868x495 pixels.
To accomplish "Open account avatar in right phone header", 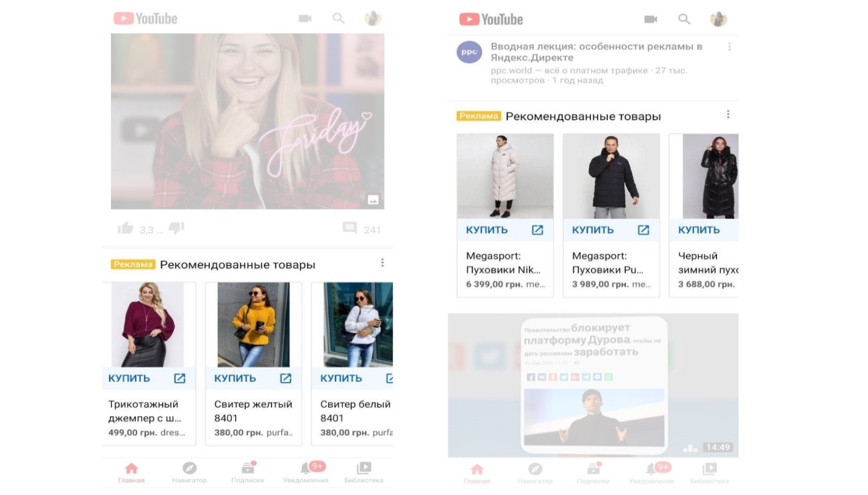I will point(718,19).
